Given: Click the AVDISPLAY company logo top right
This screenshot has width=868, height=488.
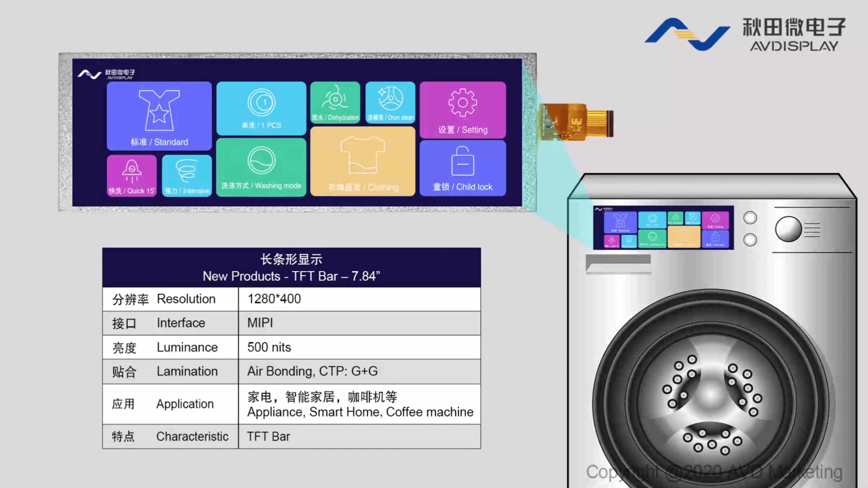Looking at the screenshot, I should point(745,34).
